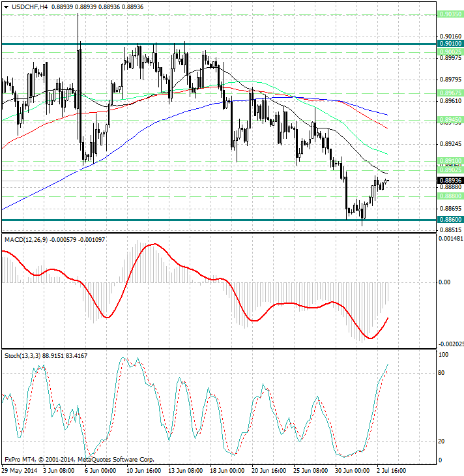The width and height of the screenshot is (464, 476).
Task: Select the current price label 0.88936
Action: pos(450,181)
